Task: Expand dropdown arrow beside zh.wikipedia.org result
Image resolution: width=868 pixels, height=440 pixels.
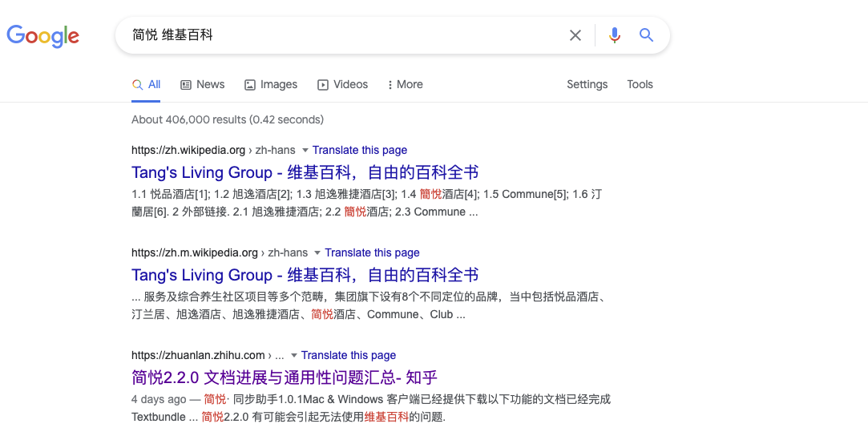Action: (x=305, y=150)
